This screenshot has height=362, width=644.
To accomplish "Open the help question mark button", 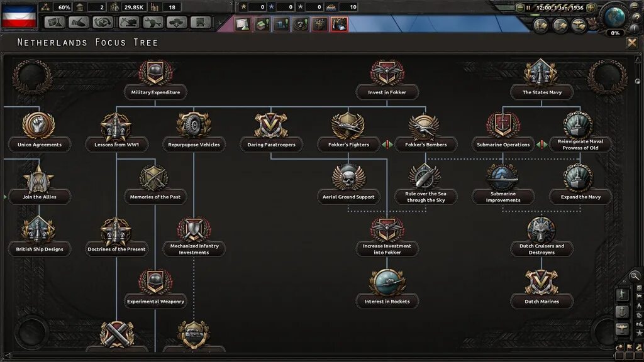I will tap(636, 18).
